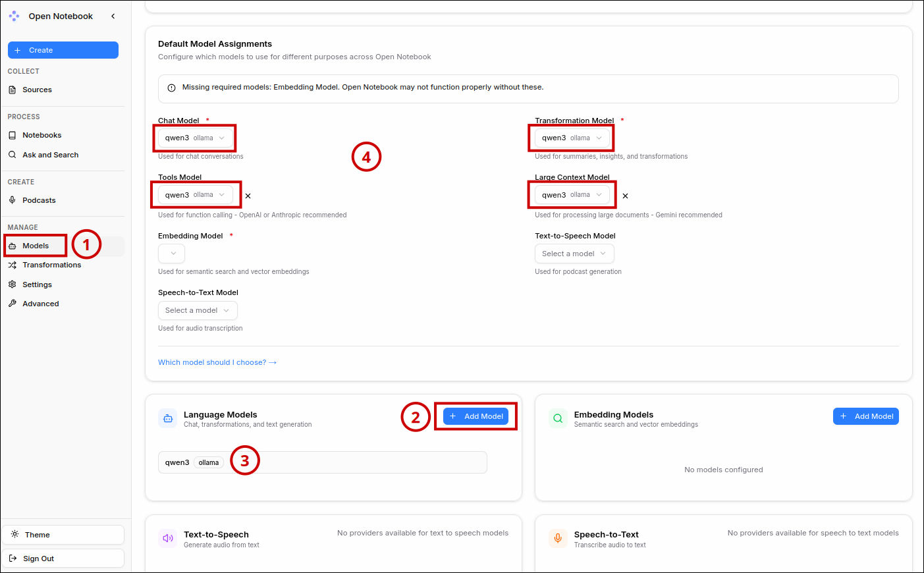Click the Theme button
Image resolution: width=924 pixels, height=573 pixels.
pyautogui.click(x=63, y=535)
